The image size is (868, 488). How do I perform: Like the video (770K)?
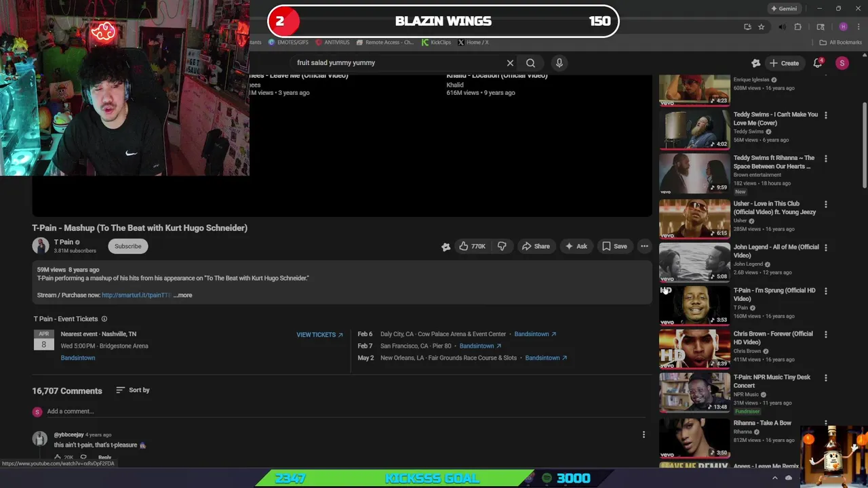473,246
